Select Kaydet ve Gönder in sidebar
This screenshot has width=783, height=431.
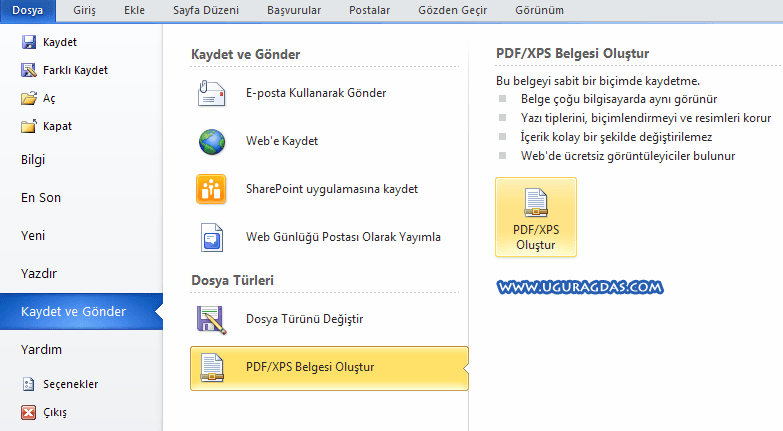pyautogui.click(x=73, y=312)
